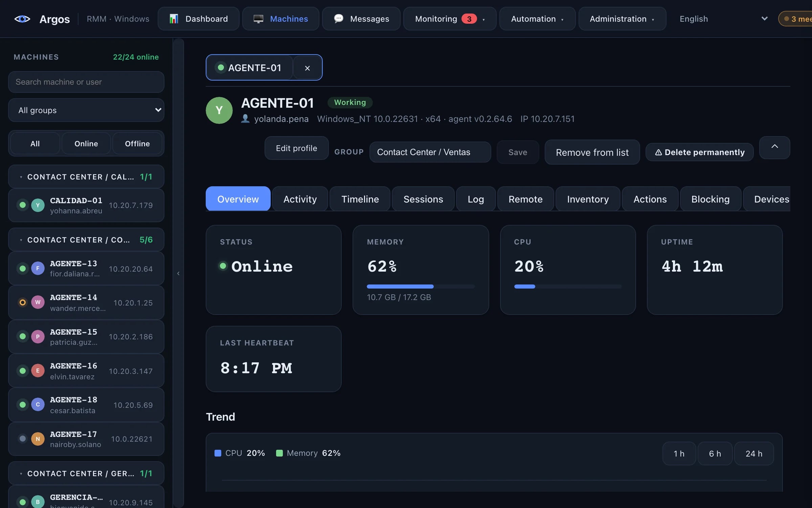This screenshot has width=812, height=508.
Task: Click the E avatar of AGENTE-16
Action: [x=38, y=371]
